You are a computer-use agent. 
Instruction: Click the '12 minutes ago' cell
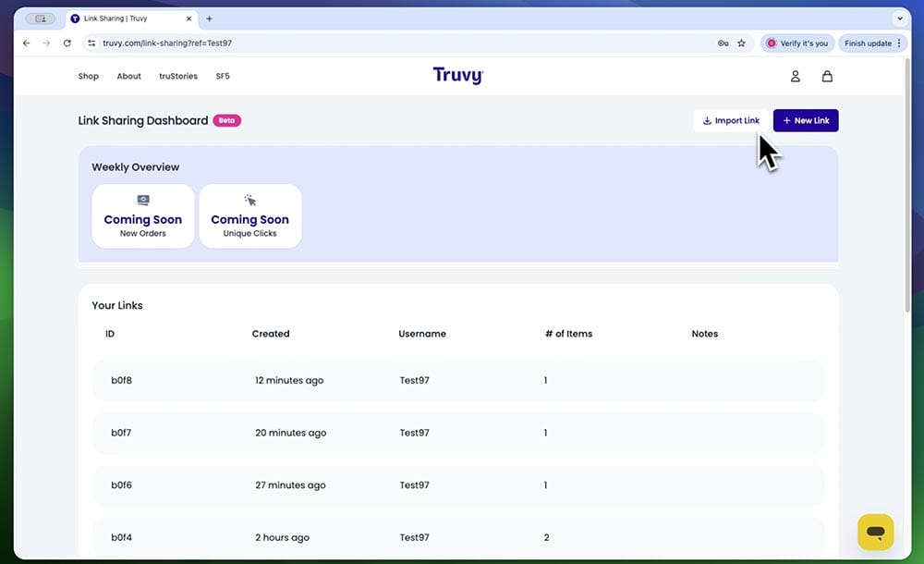[x=289, y=381]
